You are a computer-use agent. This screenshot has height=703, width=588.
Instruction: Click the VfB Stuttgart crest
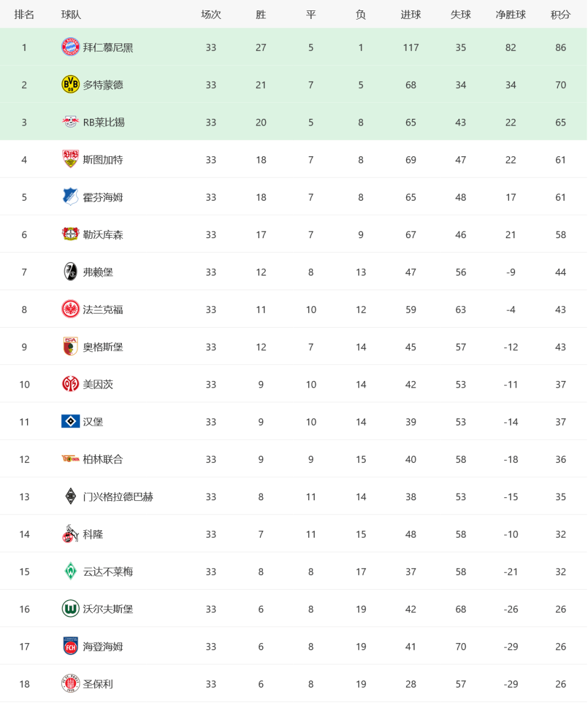point(70,159)
